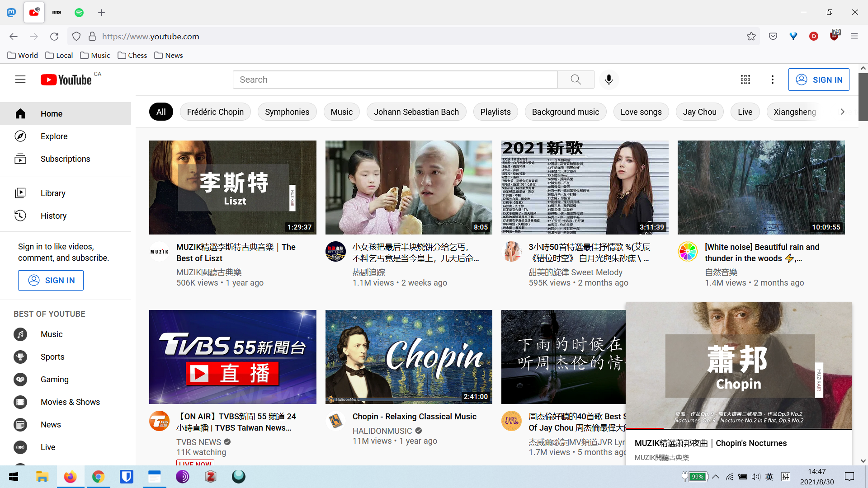Screen dimensions: 868x488
Task: Open the Music bookmarks folder
Action: 95,55
